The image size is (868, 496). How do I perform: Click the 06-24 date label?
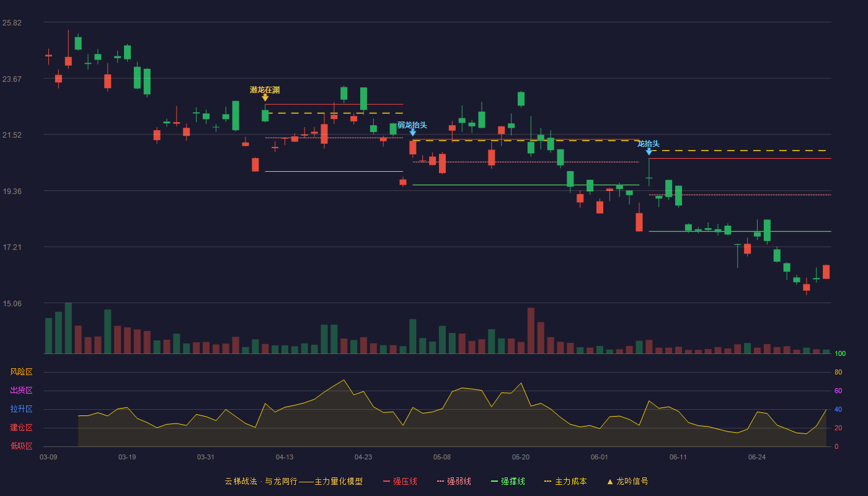tap(757, 457)
